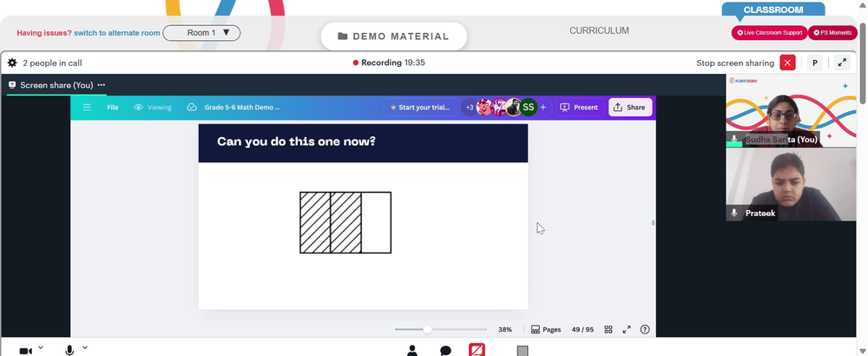Toggle the microphone at bottom bar
868x356 pixels.
pyautogui.click(x=69, y=351)
